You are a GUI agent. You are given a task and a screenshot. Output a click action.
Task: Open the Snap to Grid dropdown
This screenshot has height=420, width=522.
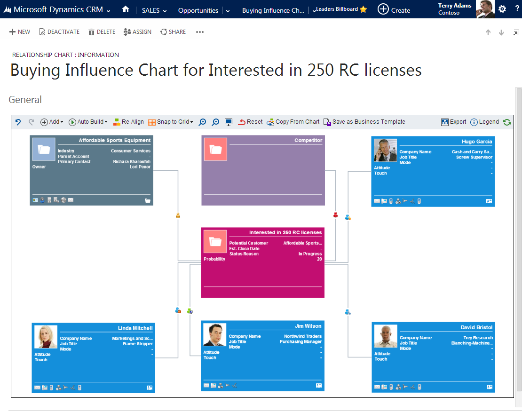pos(170,122)
